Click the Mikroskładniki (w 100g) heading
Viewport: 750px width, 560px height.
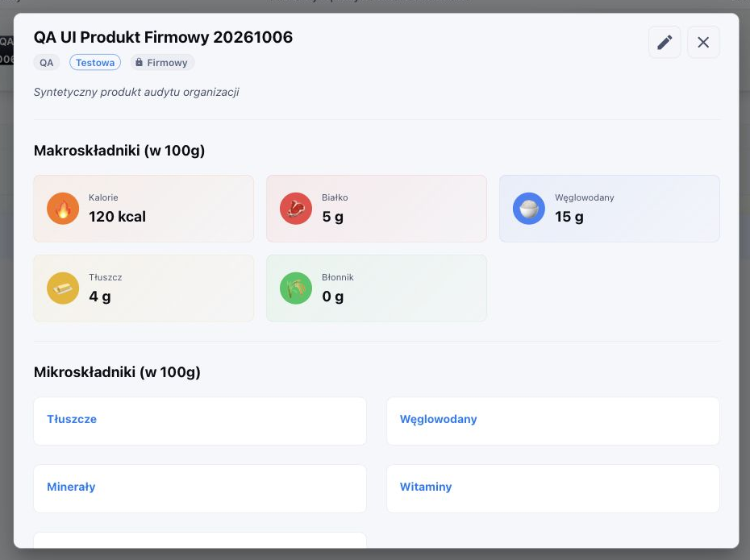point(117,371)
